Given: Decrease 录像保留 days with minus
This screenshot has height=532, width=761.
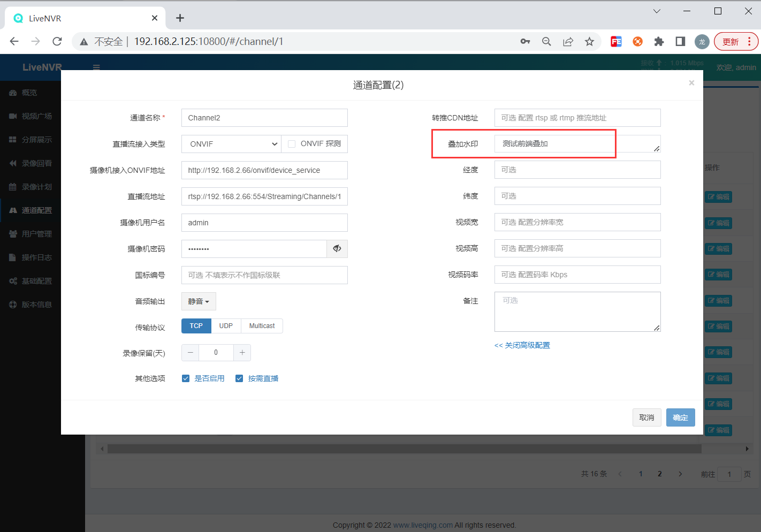Looking at the screenshot, I should tap(190, 352).
